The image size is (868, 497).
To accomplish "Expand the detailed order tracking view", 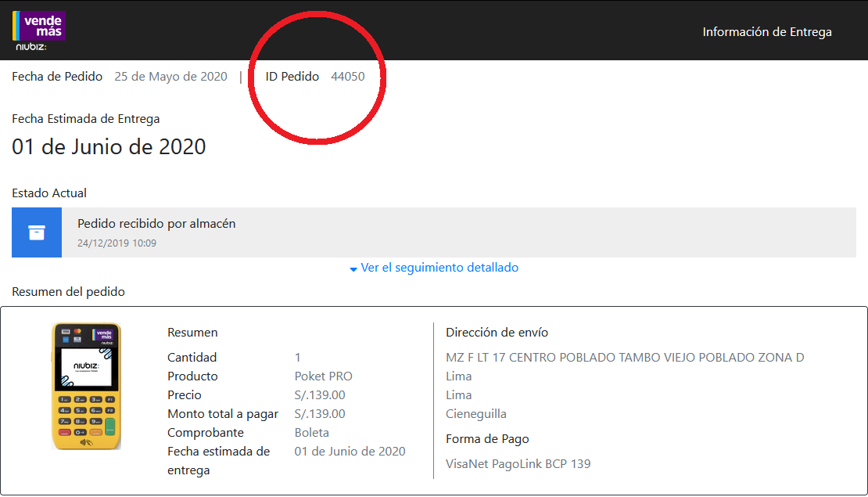I will click(439, 268).
